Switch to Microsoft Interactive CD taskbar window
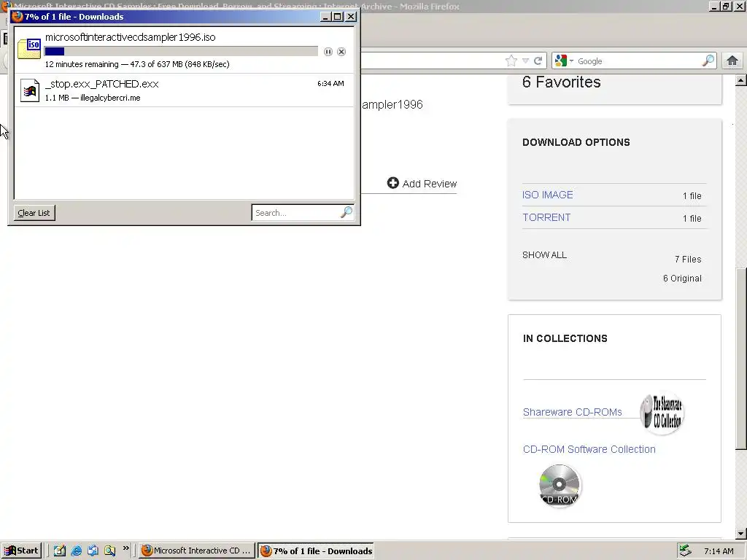This screenshot has width=747, height=560. (197, 551)
